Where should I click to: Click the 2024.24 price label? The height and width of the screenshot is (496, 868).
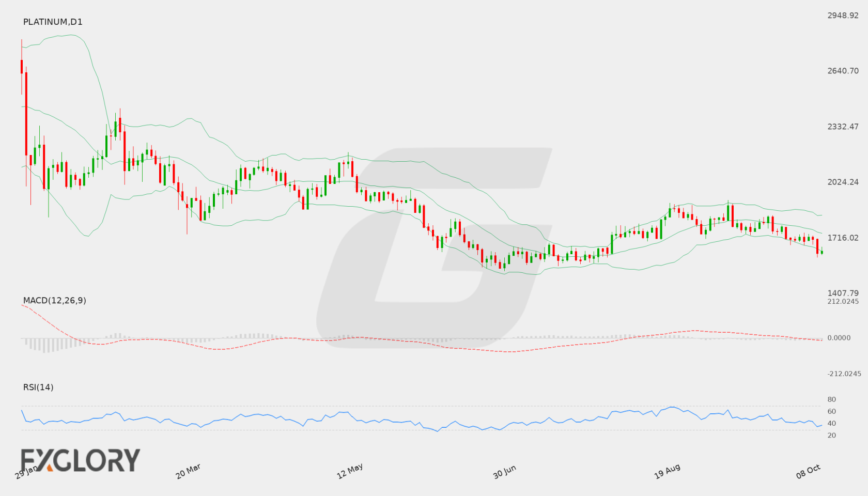(843, 182)
